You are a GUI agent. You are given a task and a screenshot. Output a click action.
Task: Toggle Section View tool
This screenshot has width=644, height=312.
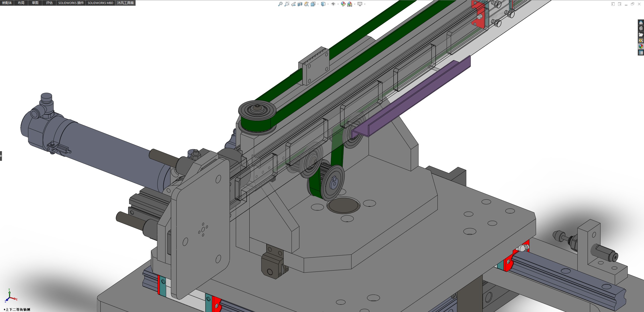click(300, 4)
